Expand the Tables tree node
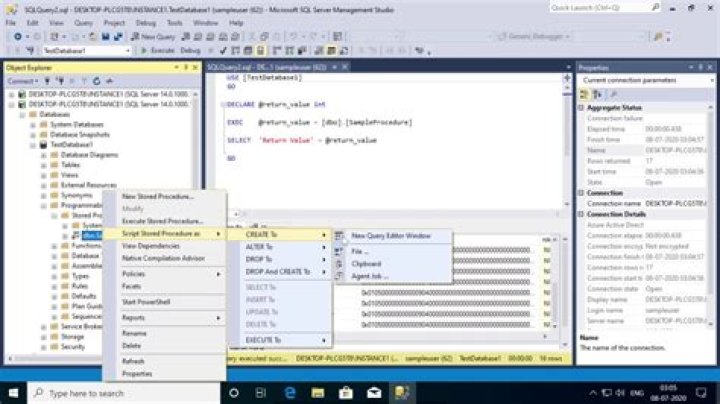This screenshot has height=404, width=720. click(44, 165)
